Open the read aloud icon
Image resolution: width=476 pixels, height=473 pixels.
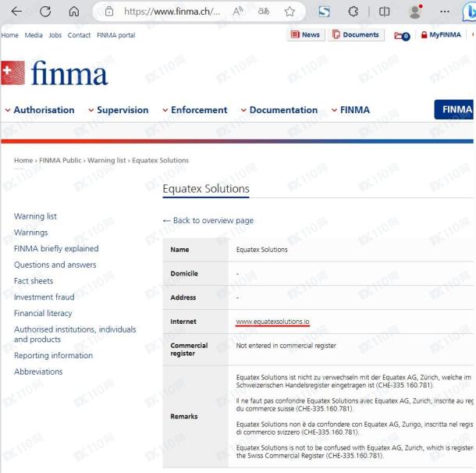pyautogui.click(x=238, y=12)
